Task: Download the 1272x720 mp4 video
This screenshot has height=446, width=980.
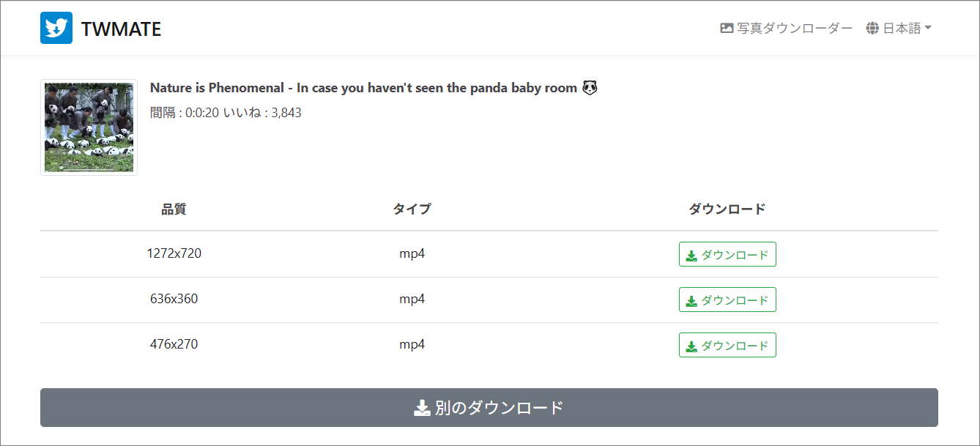Action: [727, 254]
